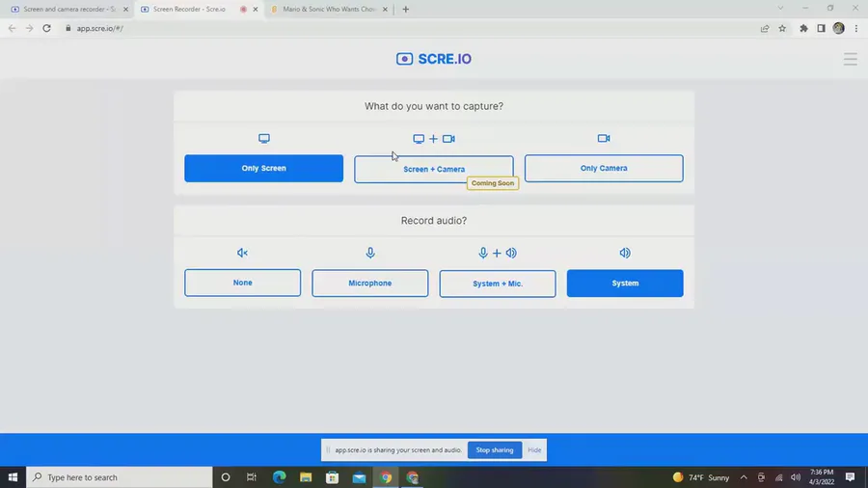Screen dimensions: 868x488
Task: Open the hamburger menu at top right
Action: pos(851,59)
